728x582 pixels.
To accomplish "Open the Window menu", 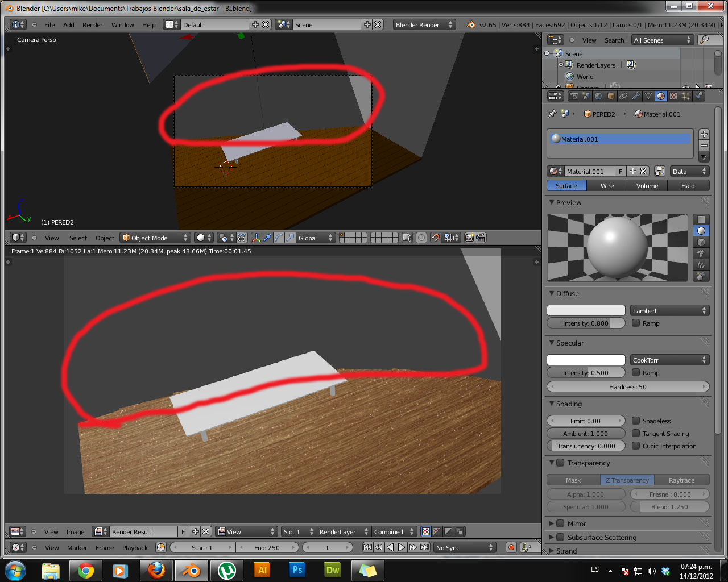I will click(122, 24).
